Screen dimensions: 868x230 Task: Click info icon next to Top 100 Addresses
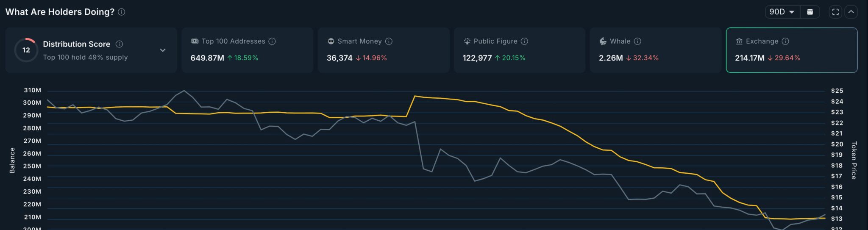[272, 41]
